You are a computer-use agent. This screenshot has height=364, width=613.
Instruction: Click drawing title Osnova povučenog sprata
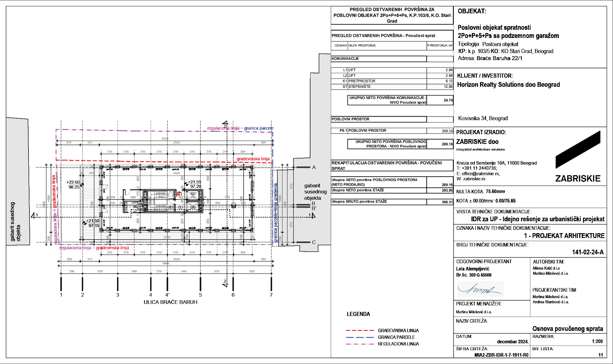click(x=567, y=329)
